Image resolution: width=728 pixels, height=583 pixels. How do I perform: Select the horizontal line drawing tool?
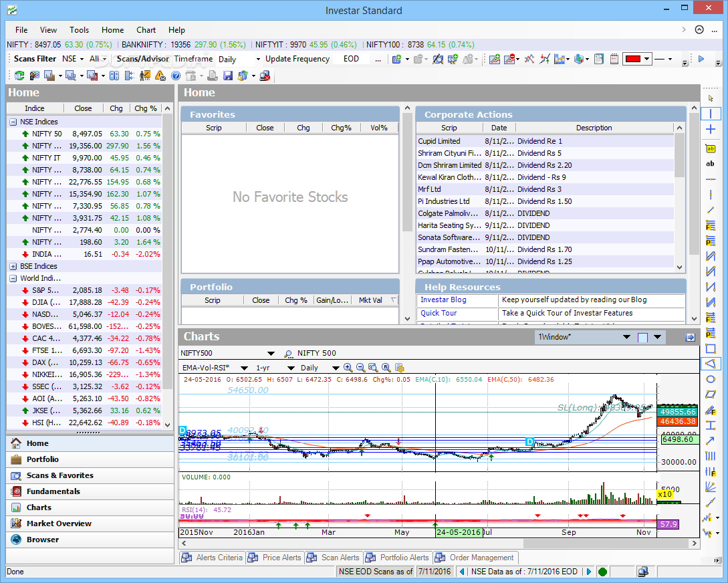711,179
